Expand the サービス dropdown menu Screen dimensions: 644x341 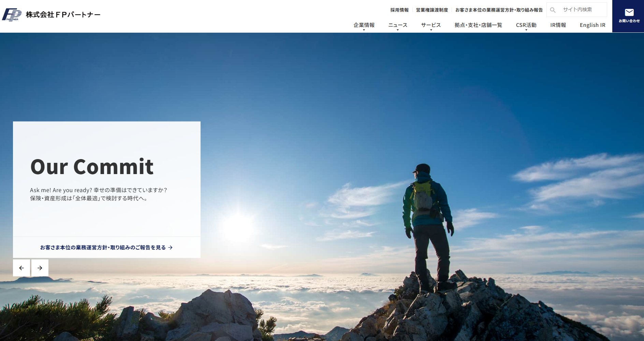click(431, 25)
